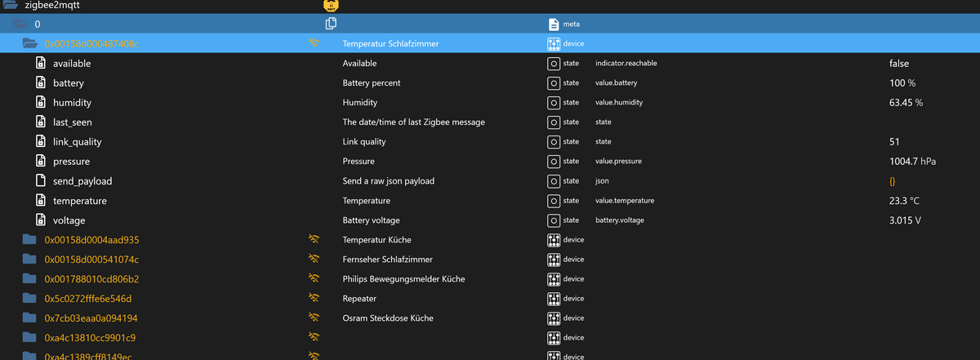Click offline wifi icon for Repeater
980x360 pixels.
tap(314, 298)
